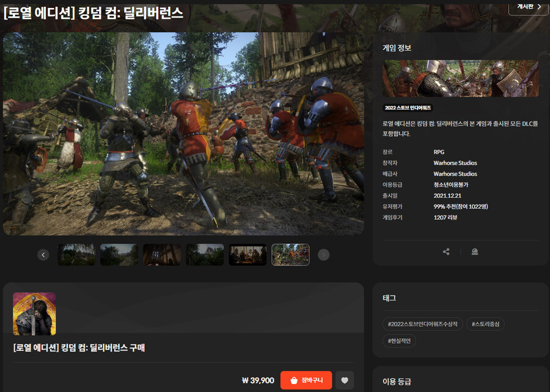Click the 장바구니 add to cart button
The width and height of the screenshot is (550, 392).
tap(306, 380)
